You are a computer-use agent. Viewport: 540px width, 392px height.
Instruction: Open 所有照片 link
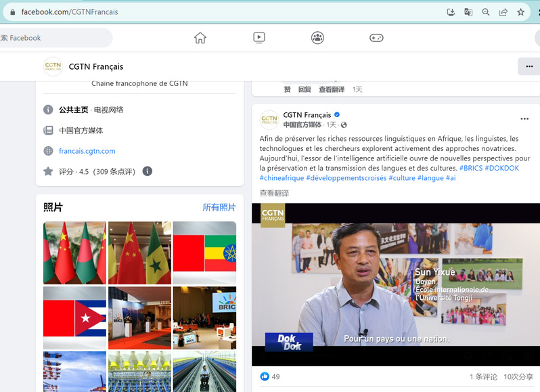tap(219, 207)
